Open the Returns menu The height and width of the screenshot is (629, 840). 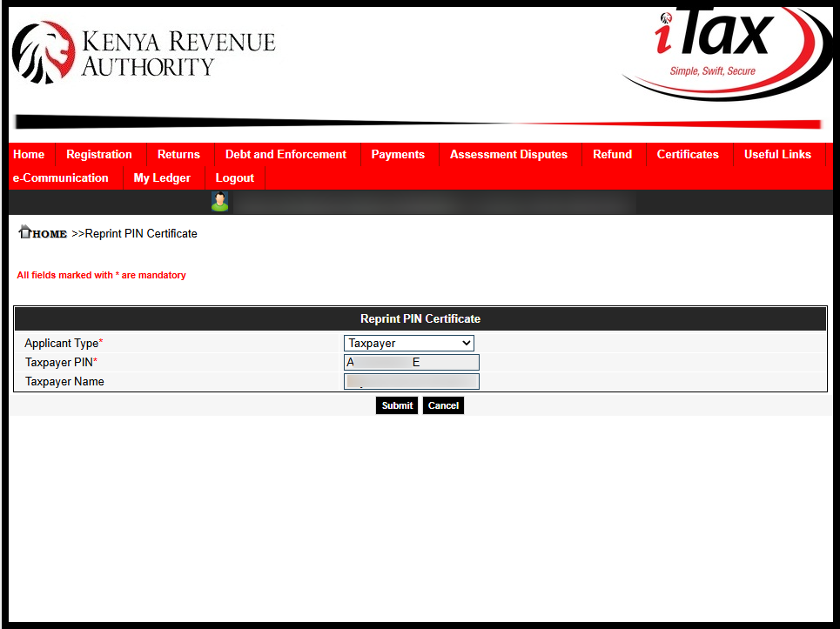(x=179, y=154)
